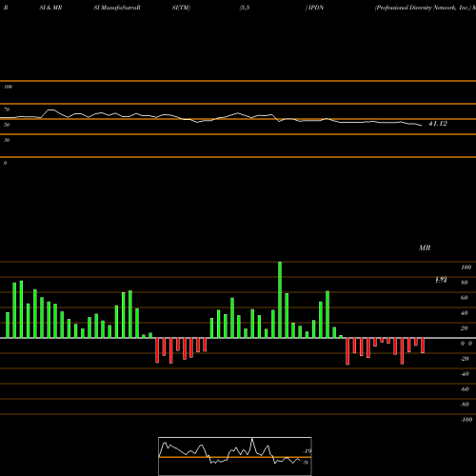Screen dimensions: 476x476
Task: Click the IPDN ticker text in header
Action: coord(316,8)
